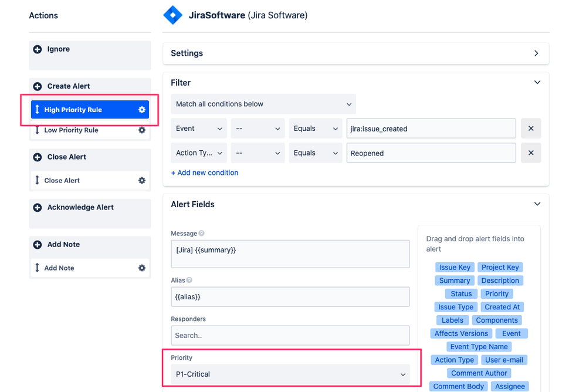This screenshot has width=586, height=392.
Task: Select the Priority field tag
Action: [497, 294]
